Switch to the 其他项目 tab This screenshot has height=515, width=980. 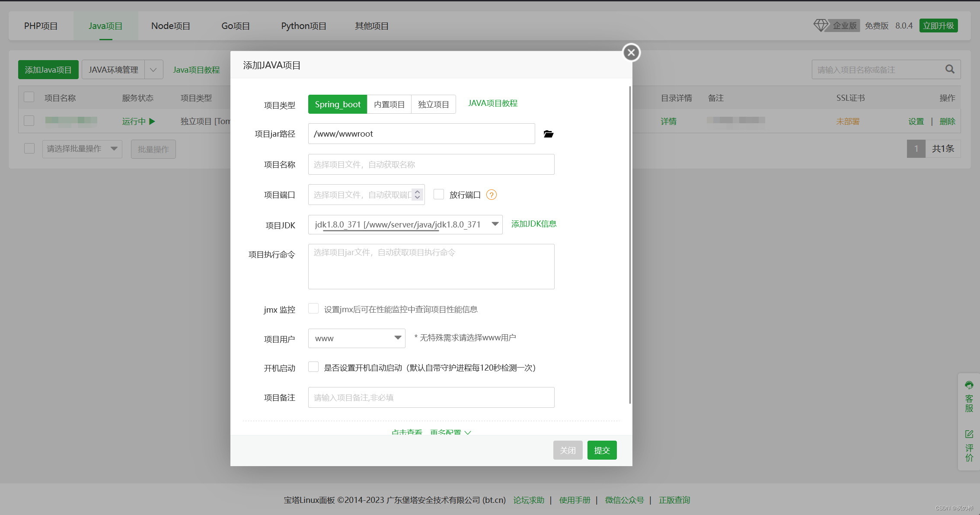[372, 26]
